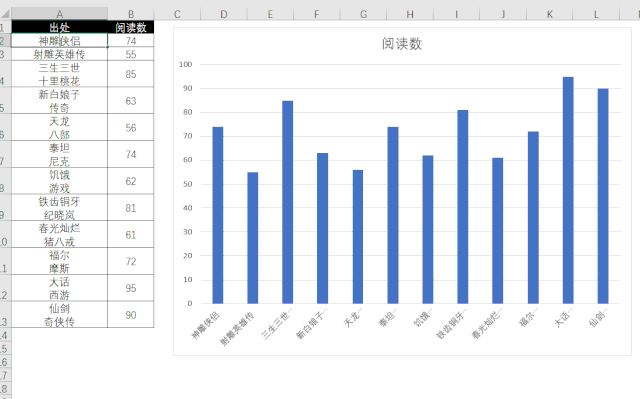
Task: Select the tallest chart bar for 大话
Action: point(568,190)
